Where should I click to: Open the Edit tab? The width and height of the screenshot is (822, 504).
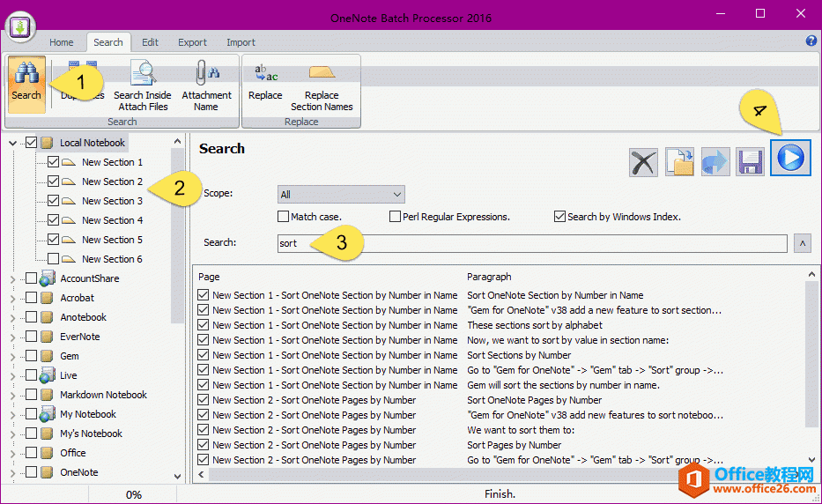tap(150, 42)
